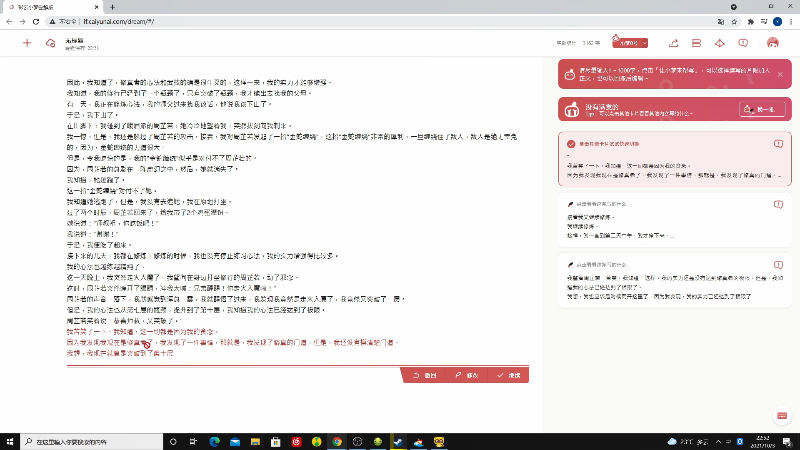Open Steam from the taskbar
The width and height of the screenshot is (800, 450).
398,441
